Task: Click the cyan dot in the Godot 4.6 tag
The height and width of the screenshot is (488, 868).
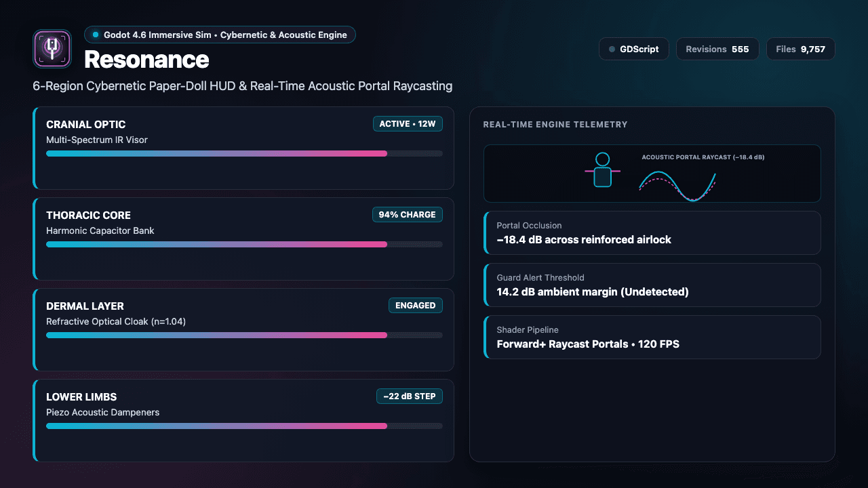Action: pos(96,35)
